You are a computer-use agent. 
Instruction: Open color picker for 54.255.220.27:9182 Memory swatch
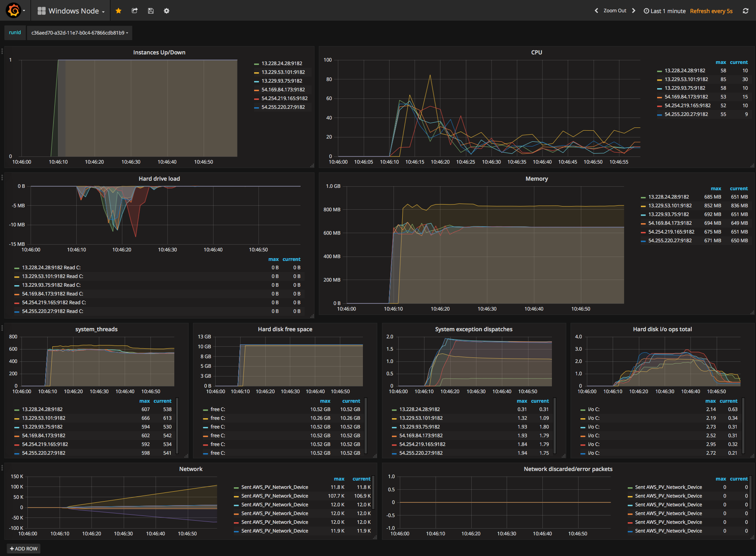tap(643, 241)
